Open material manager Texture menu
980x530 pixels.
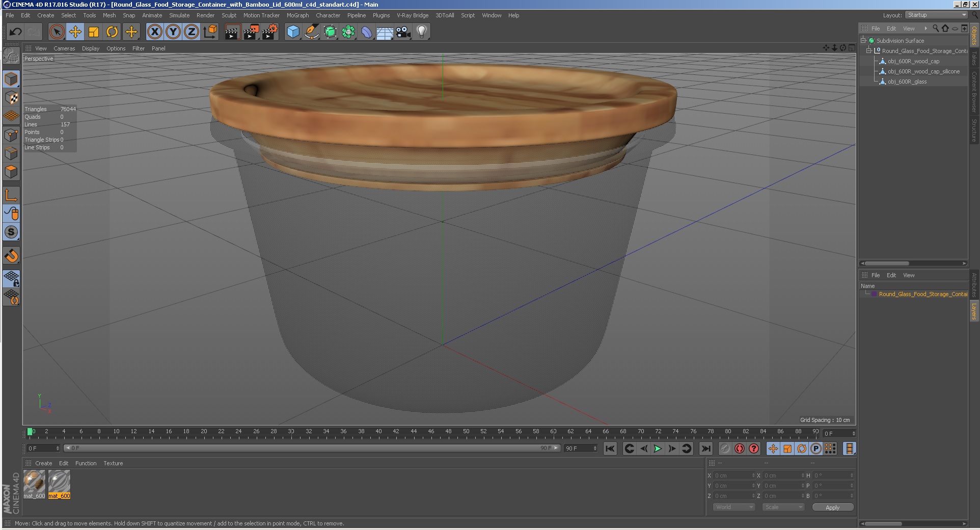113,463
